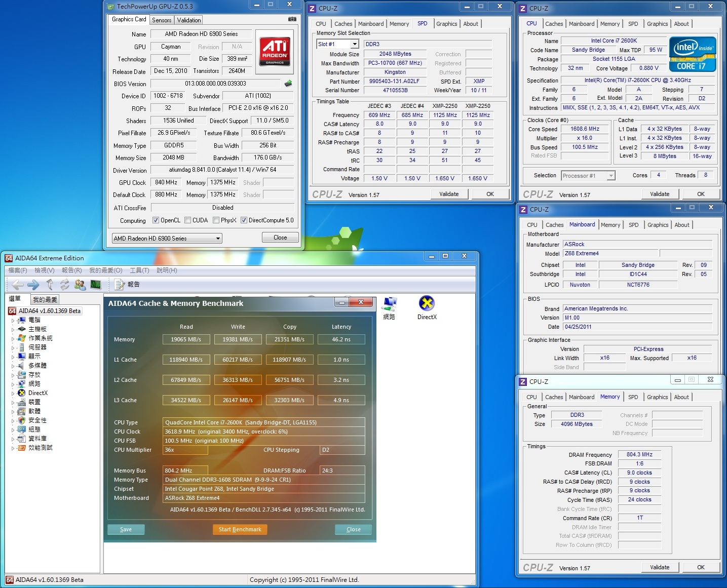The height and width of the screenshot is (588, 727).
Task: Click the AIDA64 forward arrow toolbar icon
Action: point(33,285)
